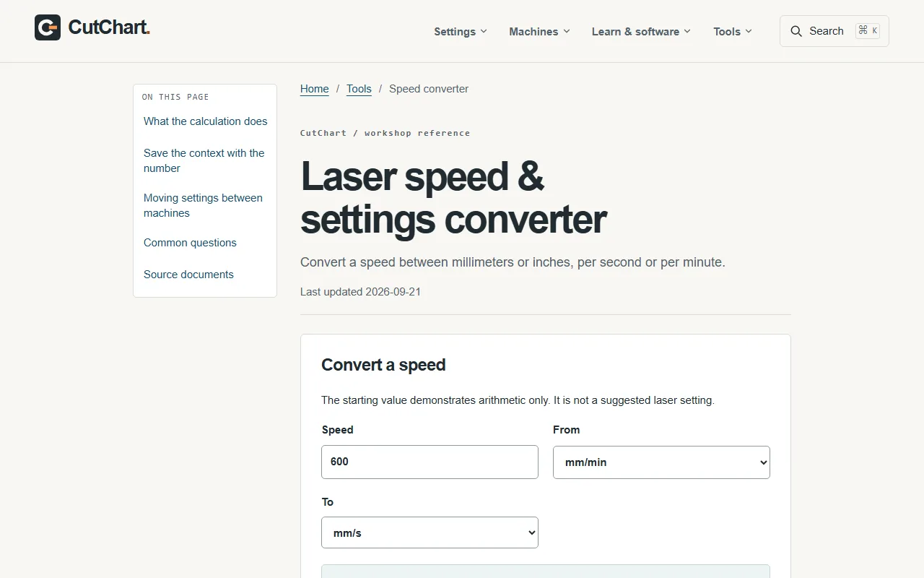This screenshot has height=578, width=924.
Task: Click the Last updated 2026-09-21 text
Action: tap(360, 292)
